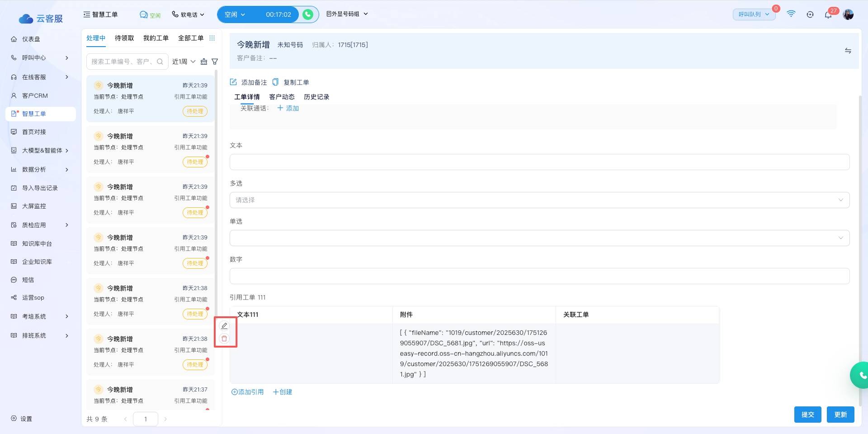The width and height of the screenshot is (868, 434).
Task: Open 知识库中台 in the sidebar
Action: coord(37,243)
